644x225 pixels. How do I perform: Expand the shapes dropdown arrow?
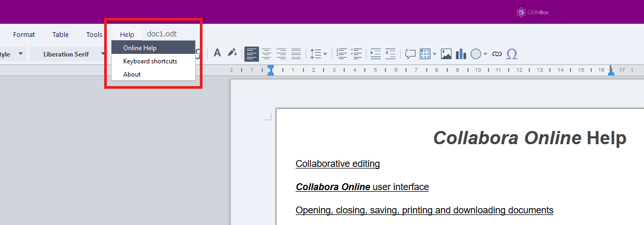tap(485, 54)
